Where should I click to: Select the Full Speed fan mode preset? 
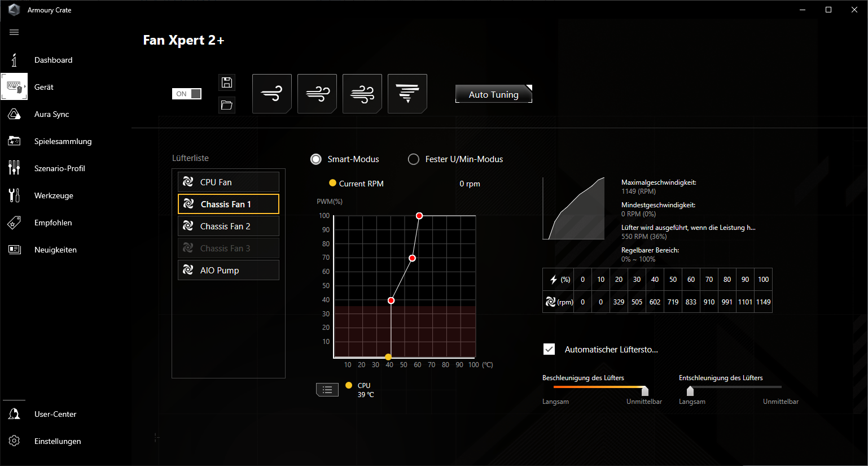[x=407, y=94]
